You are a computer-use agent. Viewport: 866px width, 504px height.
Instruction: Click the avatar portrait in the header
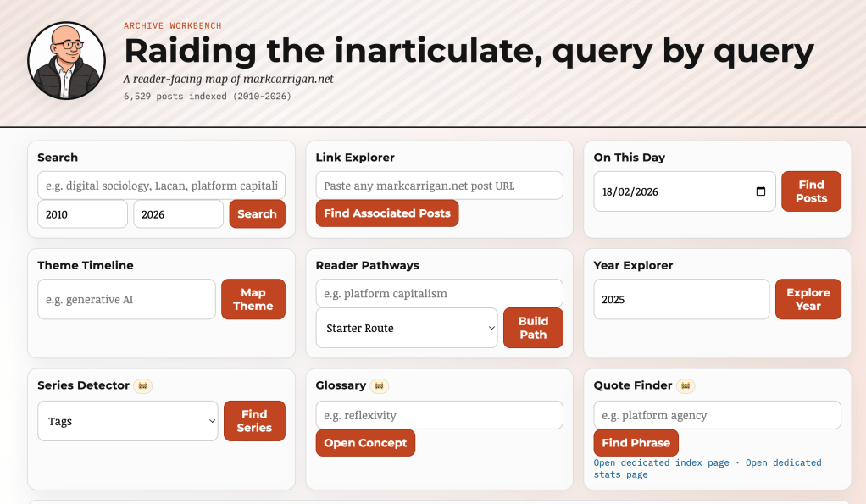coord(66,61)
